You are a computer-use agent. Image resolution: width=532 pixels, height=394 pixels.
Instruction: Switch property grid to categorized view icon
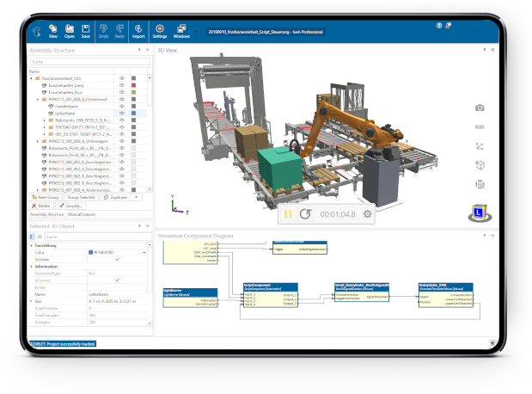[x=33, y=237]
